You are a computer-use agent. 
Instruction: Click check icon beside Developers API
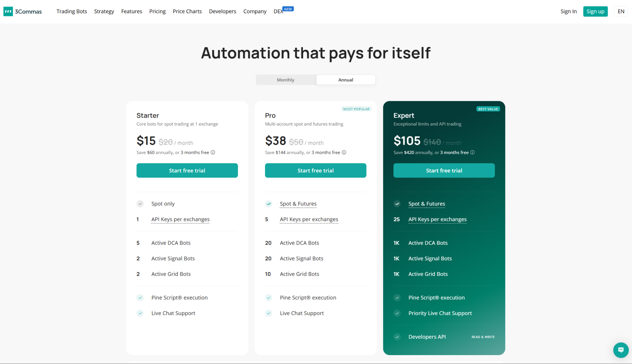[397, 337]
